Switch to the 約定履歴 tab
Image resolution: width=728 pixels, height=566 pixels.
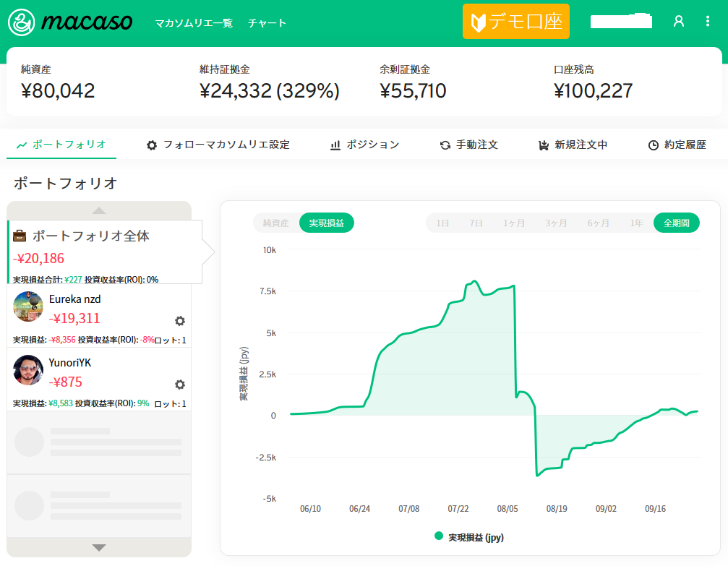coord(677,145)
